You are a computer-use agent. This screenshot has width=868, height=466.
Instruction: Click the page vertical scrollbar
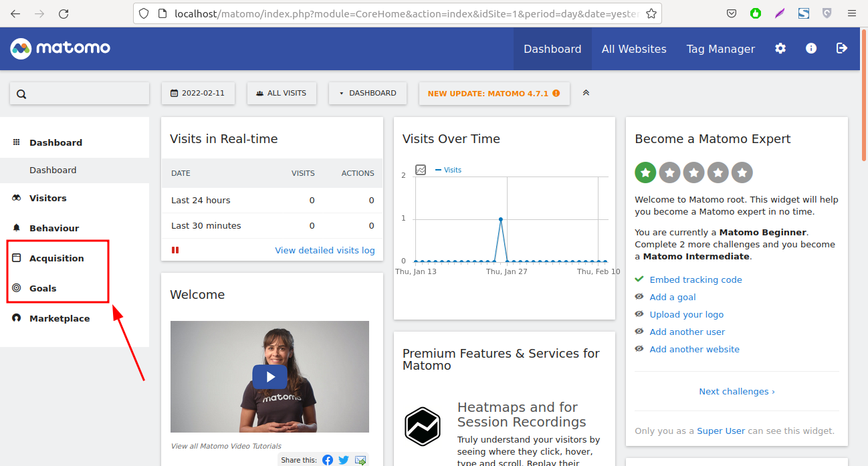(x=864, y=94)
